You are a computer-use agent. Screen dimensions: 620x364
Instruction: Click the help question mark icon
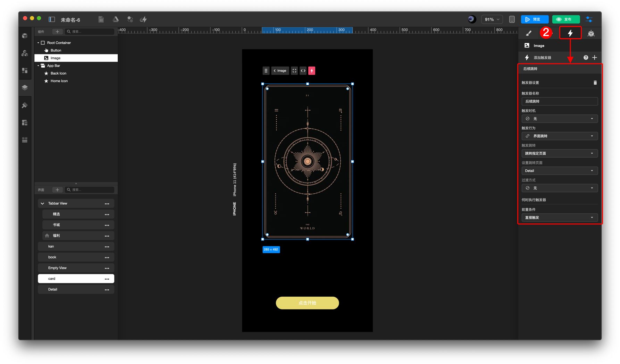pyautogui.click(x=586, y=58)
